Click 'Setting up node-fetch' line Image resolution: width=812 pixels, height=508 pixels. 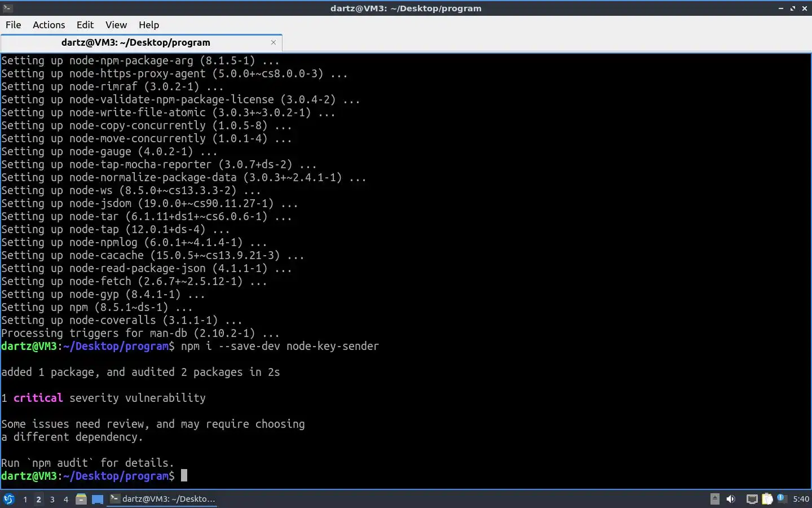pyautogui.click(x=134, y=281)
